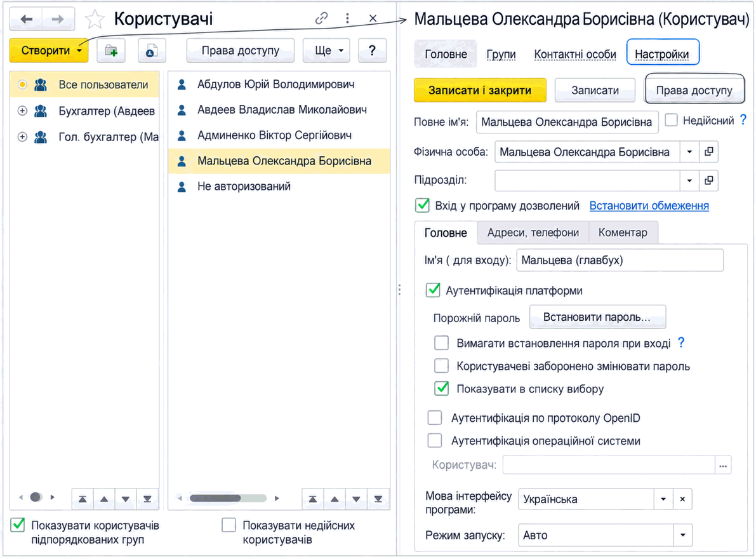Uncheck Показувати в списку вибору
Image resolution: width=756 pixels, height=559 pixels.
pyautogui.click(x=441, y=388)
